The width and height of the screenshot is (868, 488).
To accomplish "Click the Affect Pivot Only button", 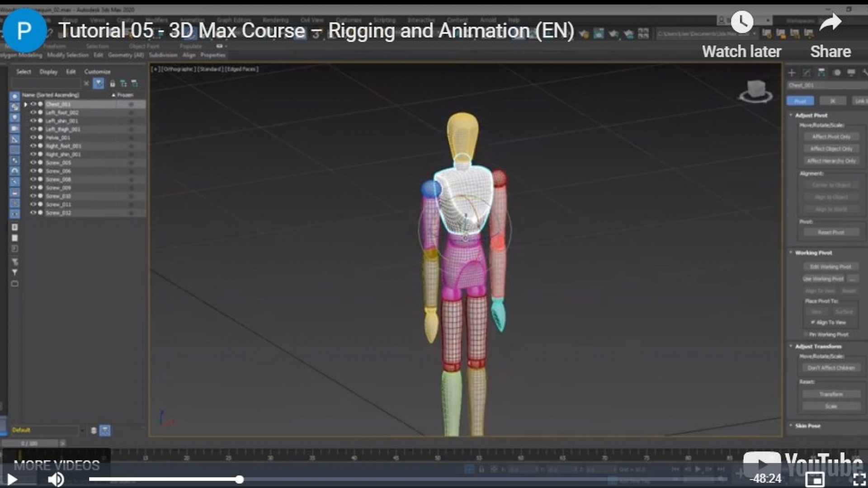I will click(x=831, y=136).
